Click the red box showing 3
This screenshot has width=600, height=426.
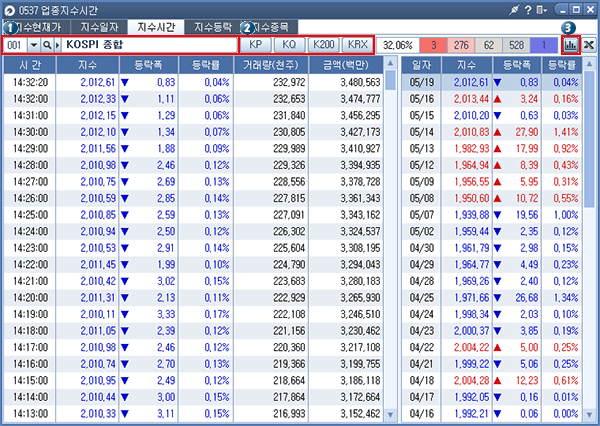(435, 46)
